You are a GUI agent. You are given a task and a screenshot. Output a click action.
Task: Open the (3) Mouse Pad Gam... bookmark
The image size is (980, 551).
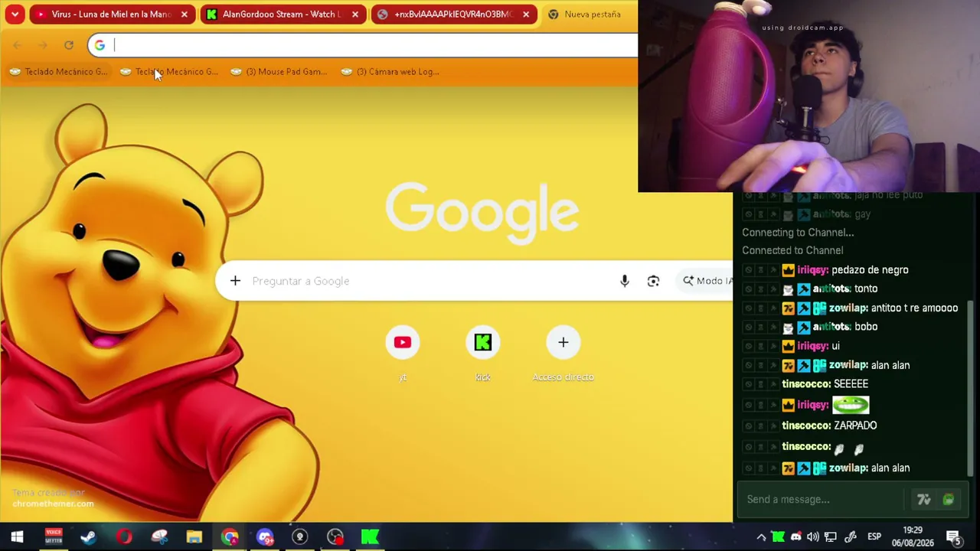coord(279,71)
